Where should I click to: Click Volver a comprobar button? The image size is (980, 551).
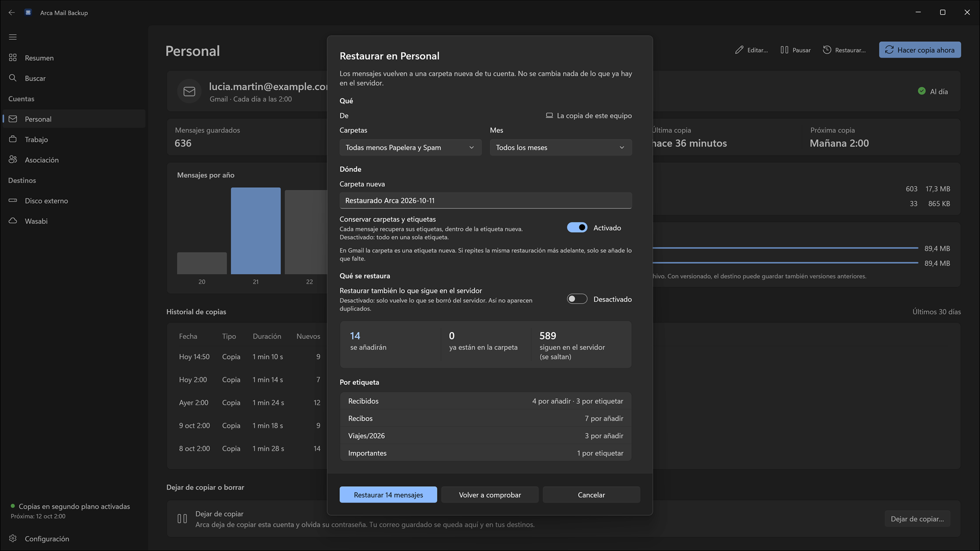click(x=489, y=494)
